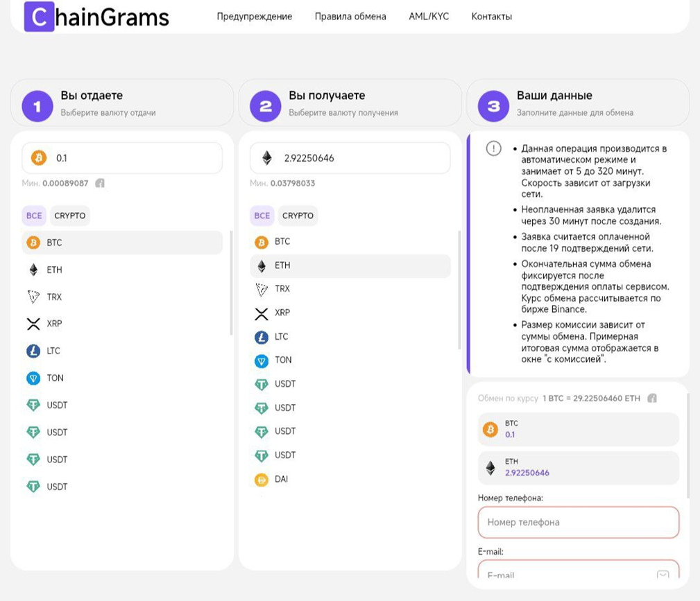Screen dimensions: 700x601
Task: Choose ETH as the currency to receive
Action: 350,266
